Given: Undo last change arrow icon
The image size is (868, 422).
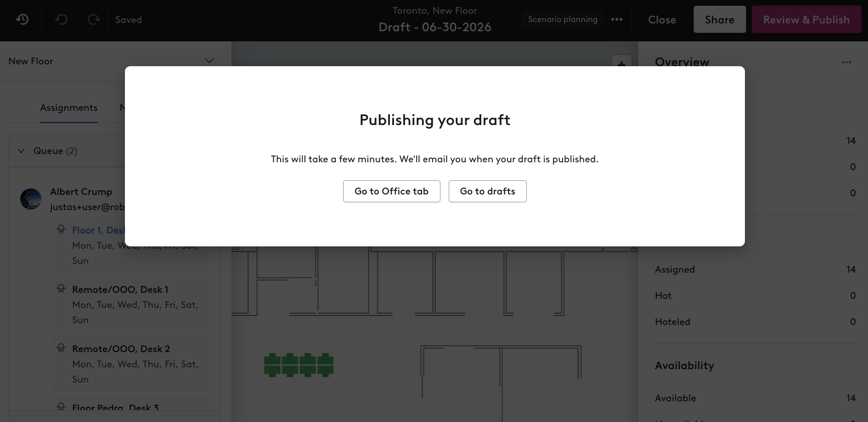Looking at the screenshot, I should pos(61,19).
